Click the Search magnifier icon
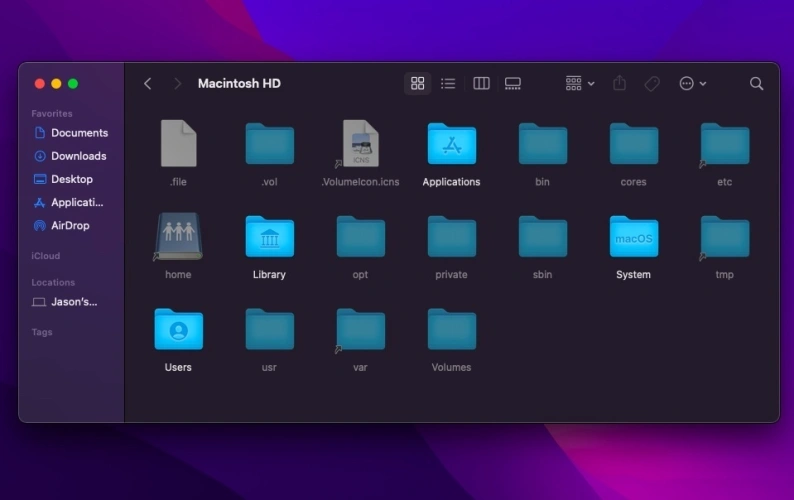Viewport: 794px width, 500px height. (x=756, y=84)
